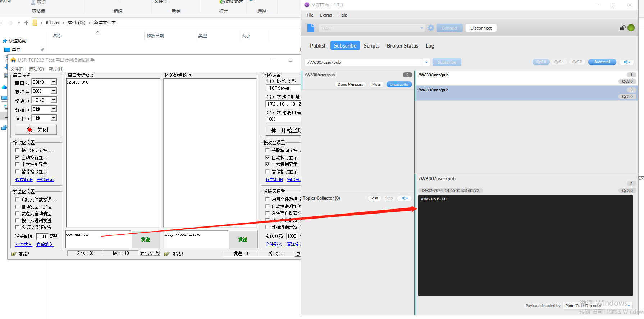Click the serial send text input box
The width and height of the screenshot is (644, 319).
(98, 239)
